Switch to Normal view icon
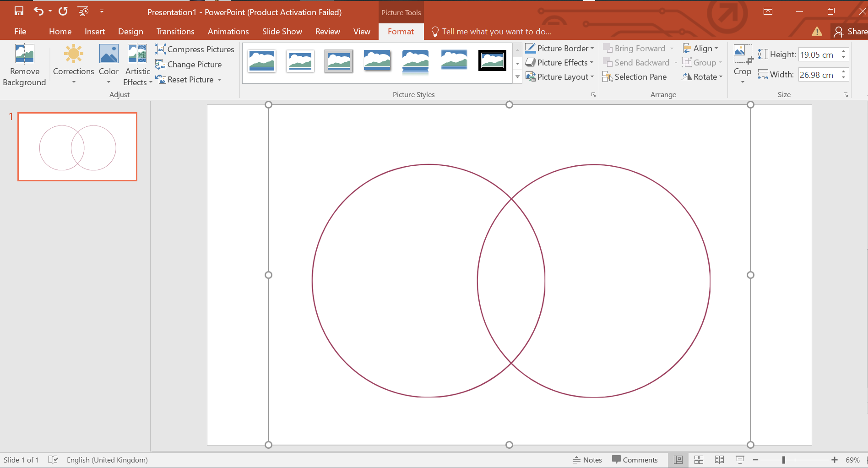Viewport: 868px width, 468px height. [678, 460]
